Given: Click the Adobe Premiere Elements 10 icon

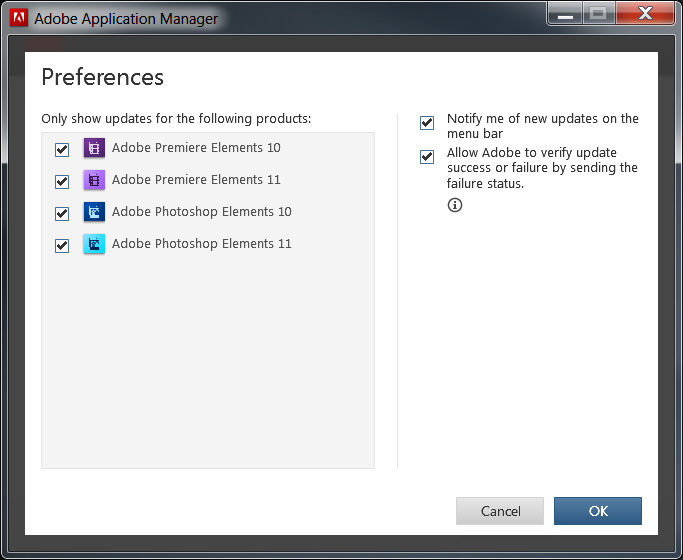Looking at the screenshot, I should (x=94, y=148).
